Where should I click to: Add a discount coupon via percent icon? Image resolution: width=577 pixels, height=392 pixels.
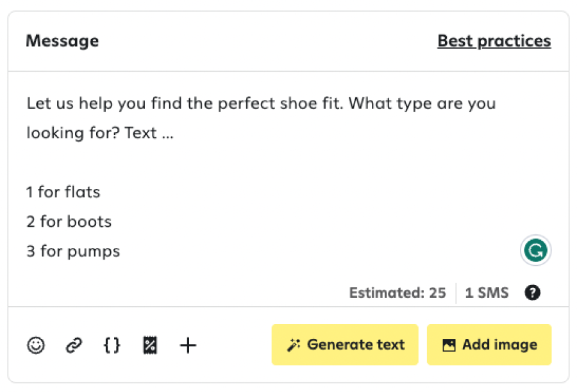(150, 345)
